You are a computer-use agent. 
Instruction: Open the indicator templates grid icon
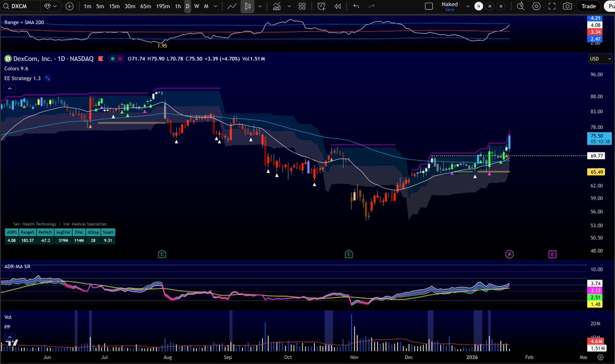(x=302, y=6)
